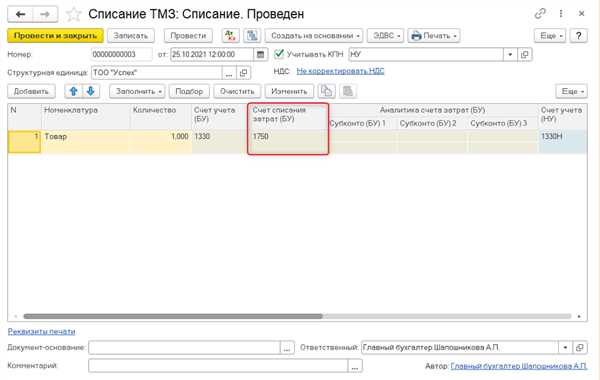Select the Товар nomenclature cell
The image size is (600, 380).
coord(86,141)
